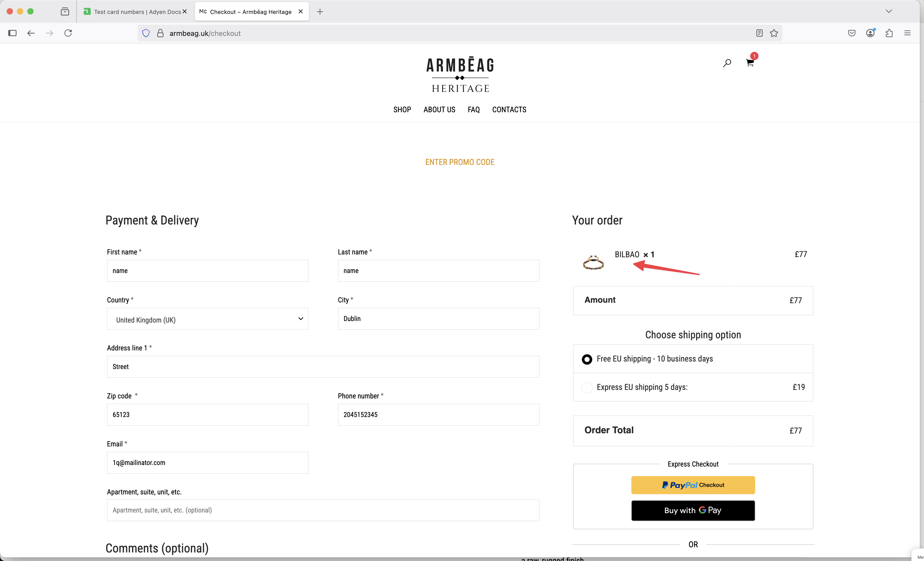The width and height of the screenshot is (924, 561).
Task: Click the BILBAO bracelet thumbnail
Action: click(593, 262)
